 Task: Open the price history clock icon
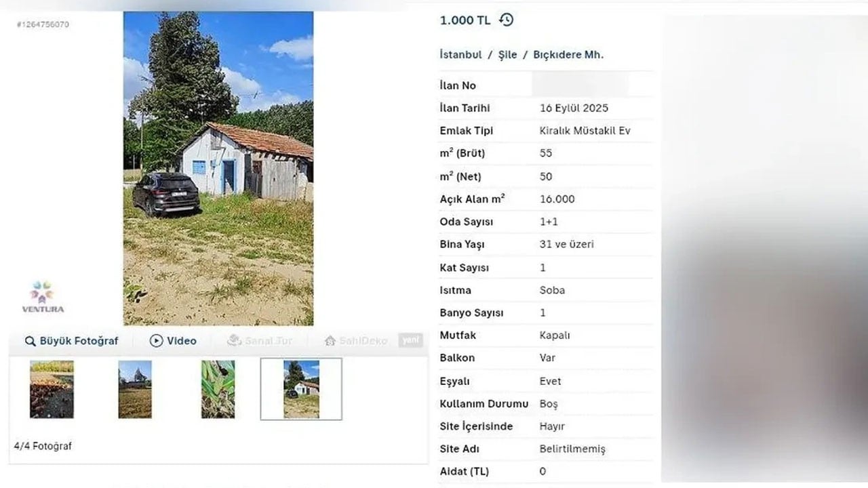click(506, 20)
